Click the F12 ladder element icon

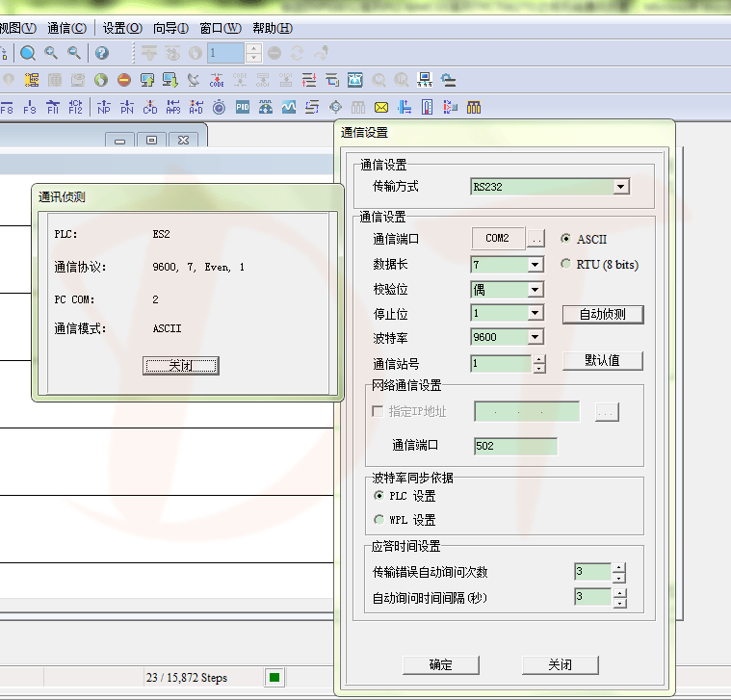(x=75, y=107)
